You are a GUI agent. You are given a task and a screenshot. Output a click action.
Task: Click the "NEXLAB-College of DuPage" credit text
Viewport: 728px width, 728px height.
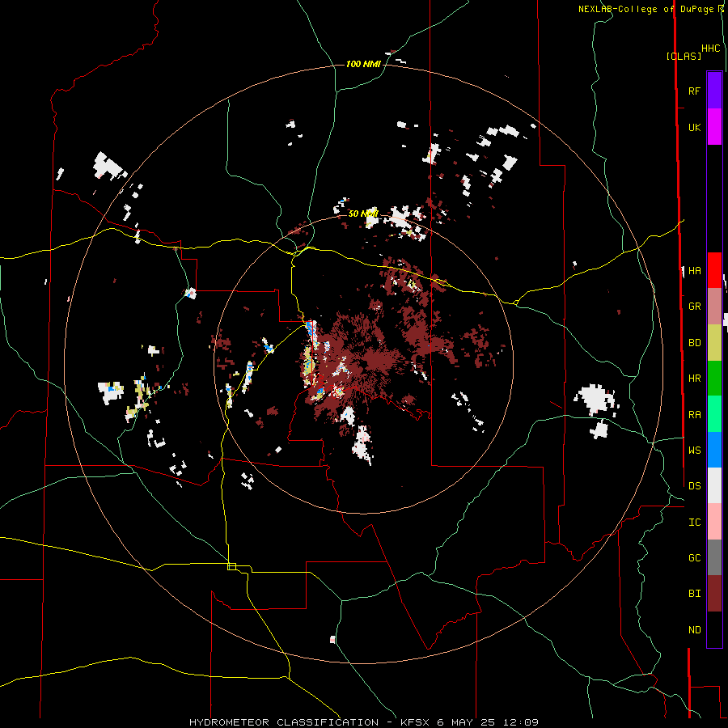(x=645, y=9)
